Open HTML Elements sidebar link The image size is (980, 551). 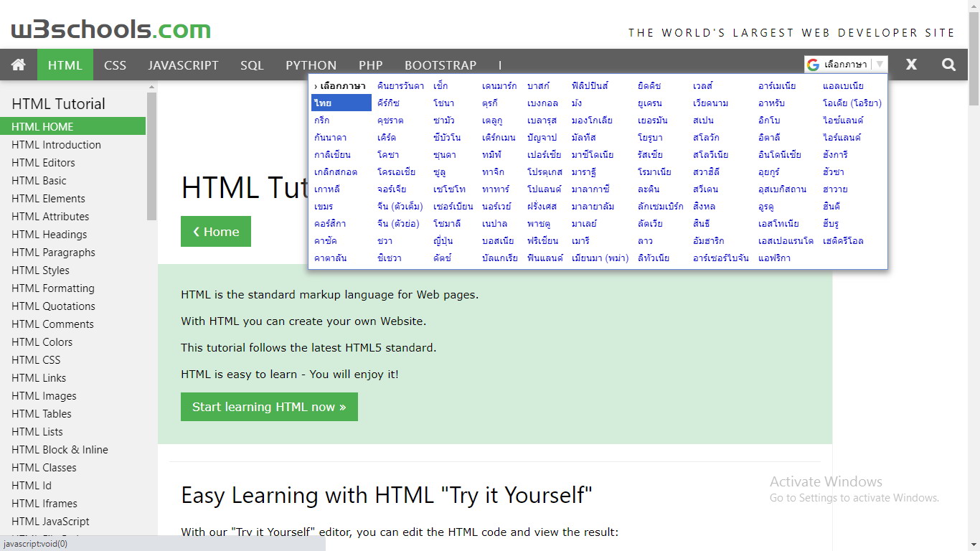tap(48, 198)
